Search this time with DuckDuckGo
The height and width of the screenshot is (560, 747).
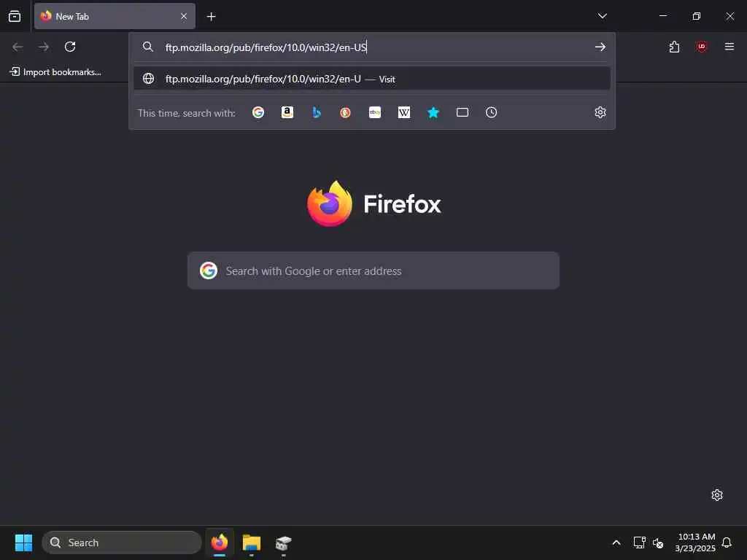tap(345, 112)
